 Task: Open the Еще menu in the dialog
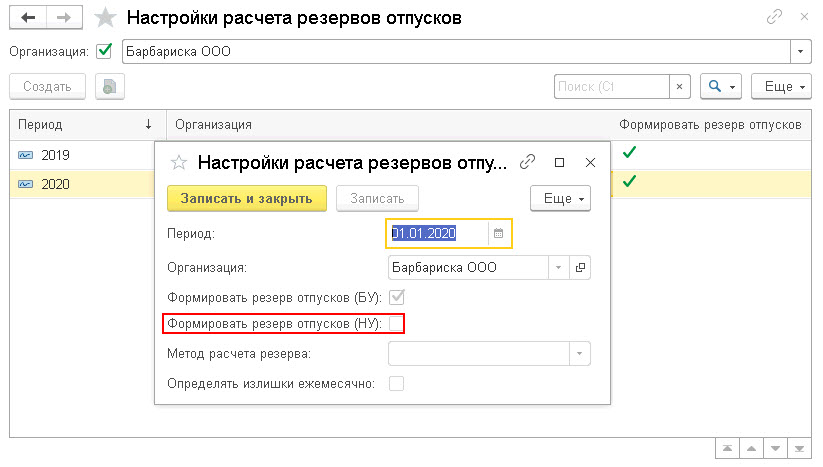pos(561,198)
